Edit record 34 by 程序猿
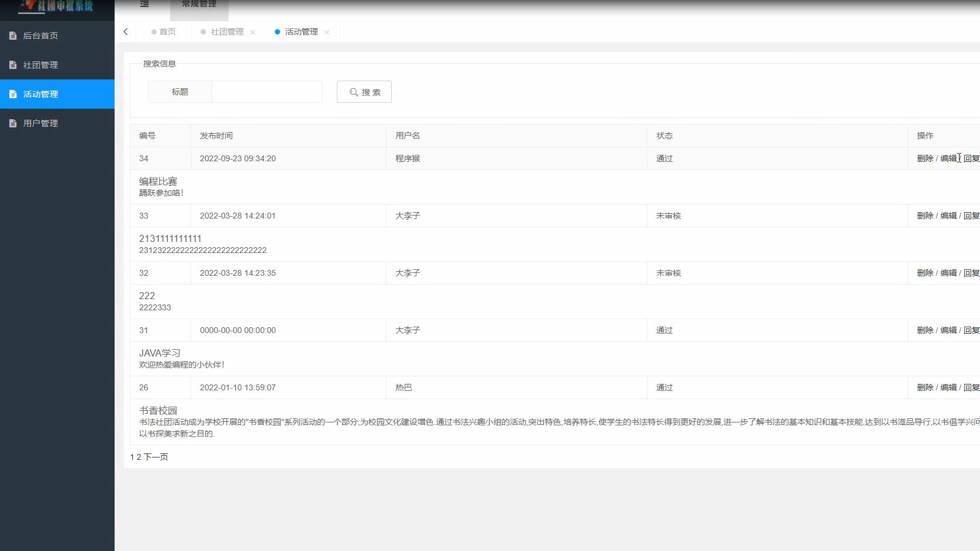980x551 pixels. tap(948, 158)
